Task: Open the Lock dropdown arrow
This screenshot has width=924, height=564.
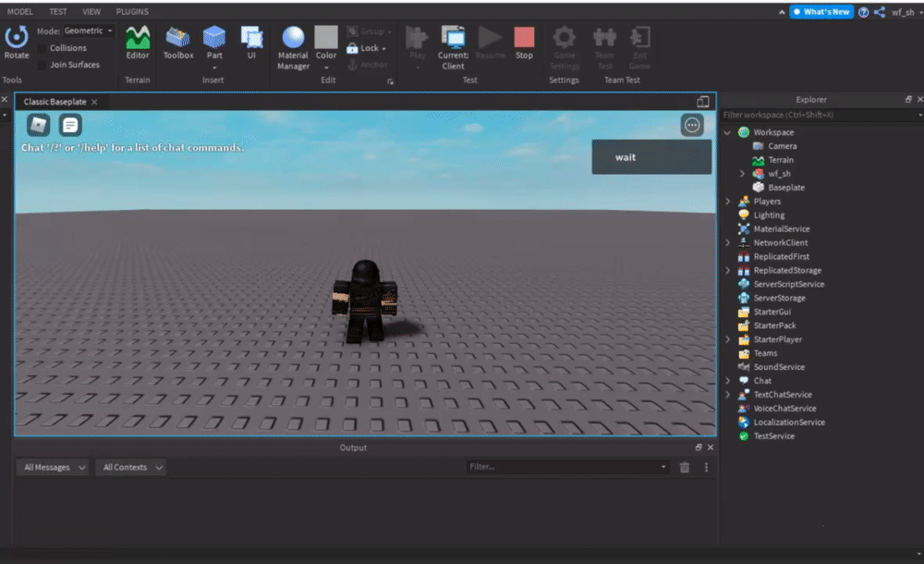Action: pyautogui.click(x=383, y=49)
